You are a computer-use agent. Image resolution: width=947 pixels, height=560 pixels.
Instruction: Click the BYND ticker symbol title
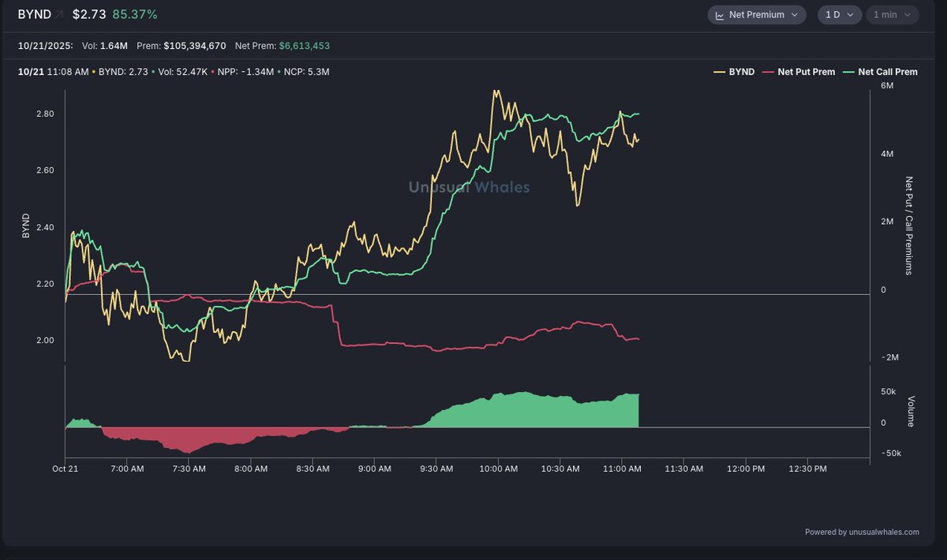[34, 15]
